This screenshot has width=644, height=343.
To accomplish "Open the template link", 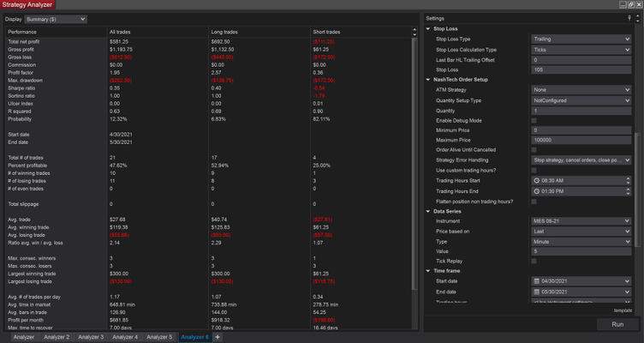I will 622,310.
